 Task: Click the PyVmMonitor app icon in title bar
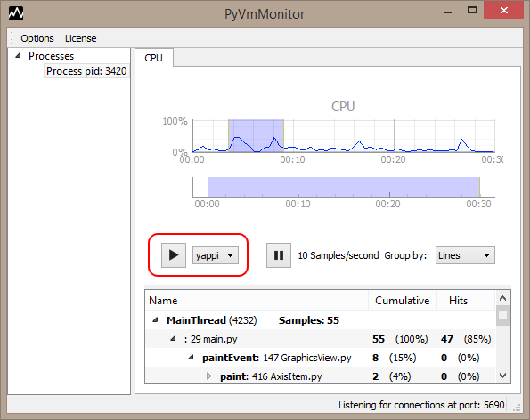[x=16, y=13]
